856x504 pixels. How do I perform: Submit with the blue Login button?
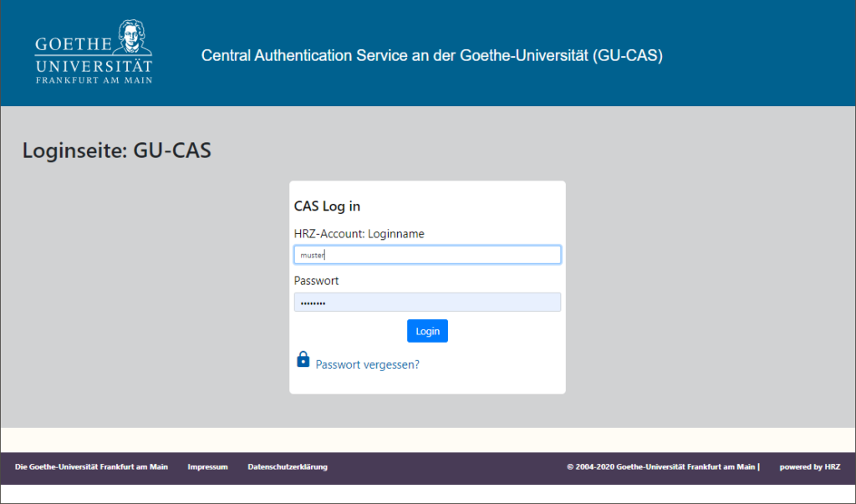click(427, 331)
